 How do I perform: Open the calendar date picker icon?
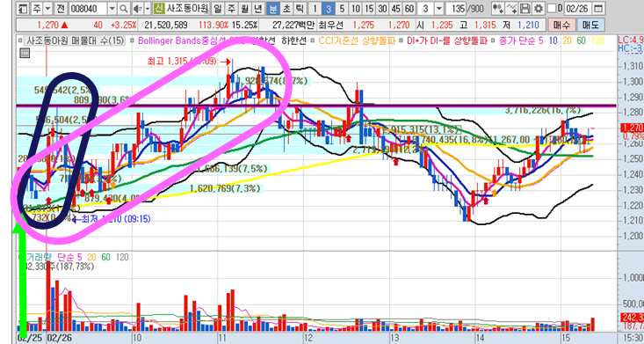[x=599, y=8]
